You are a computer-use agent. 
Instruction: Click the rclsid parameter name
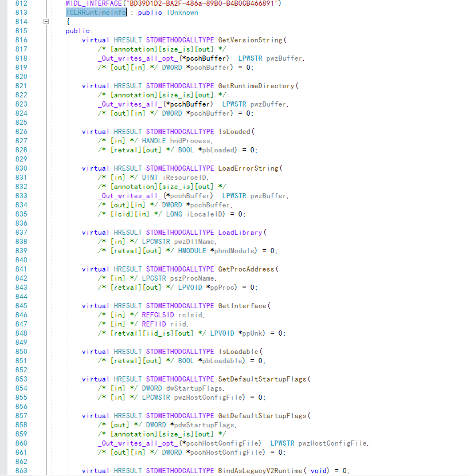tap(190, 315)
